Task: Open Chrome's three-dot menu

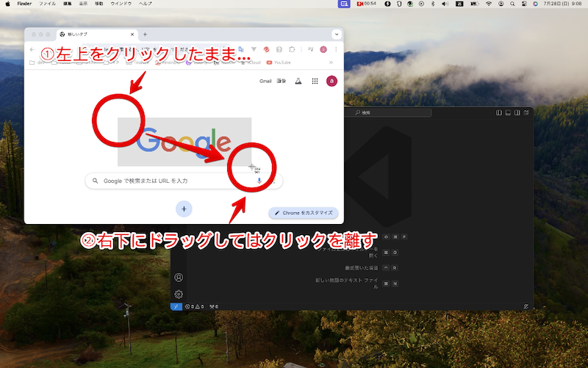Action: (336, 49)
